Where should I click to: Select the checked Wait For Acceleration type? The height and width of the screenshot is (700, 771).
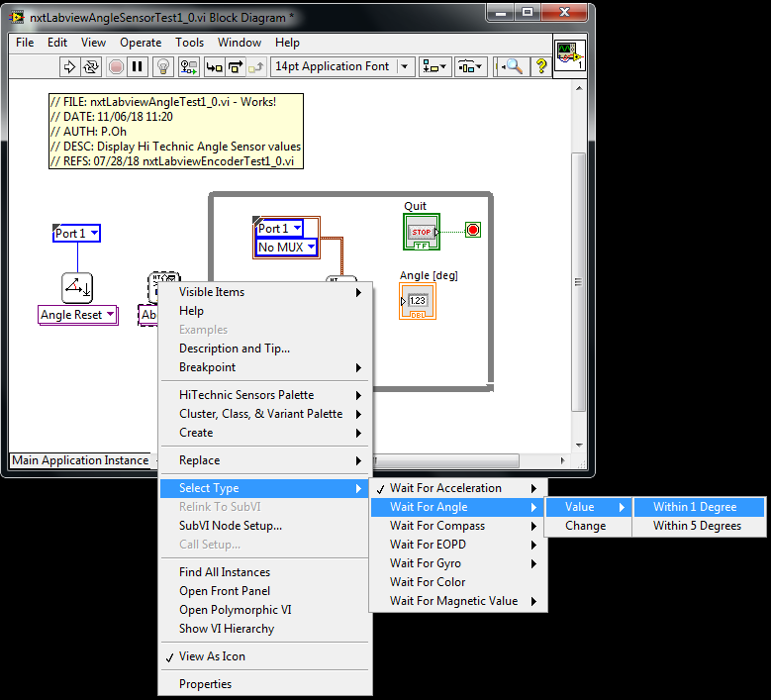point(458,488)
